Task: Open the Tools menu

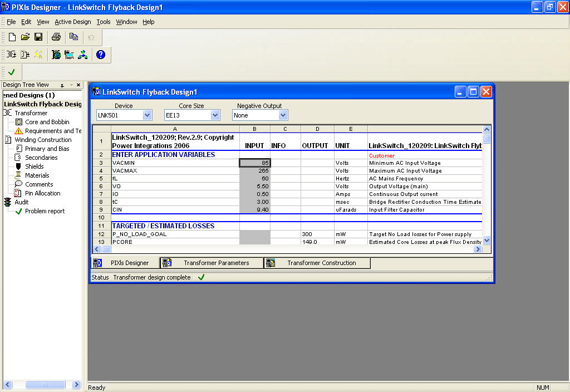Action: (103, 22)
